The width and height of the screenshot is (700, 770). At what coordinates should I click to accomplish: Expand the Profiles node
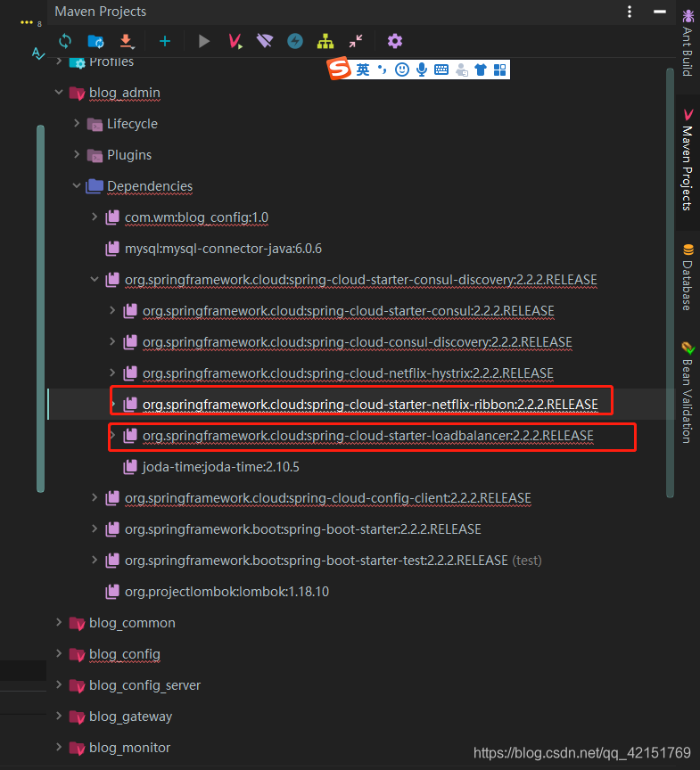tap(59, 61)
